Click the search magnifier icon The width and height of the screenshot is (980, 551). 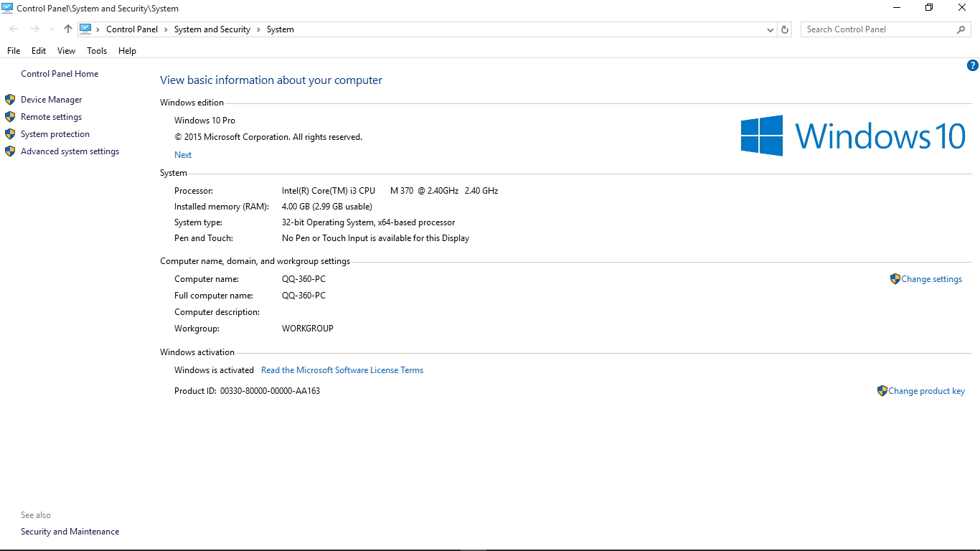point(961,29)
